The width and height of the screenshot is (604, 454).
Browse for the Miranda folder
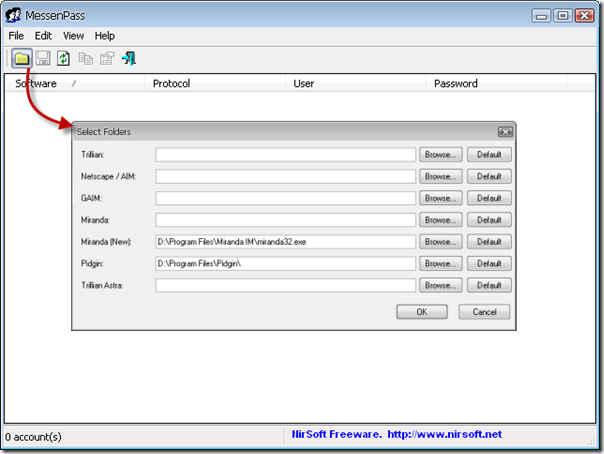tap(441, 220)
